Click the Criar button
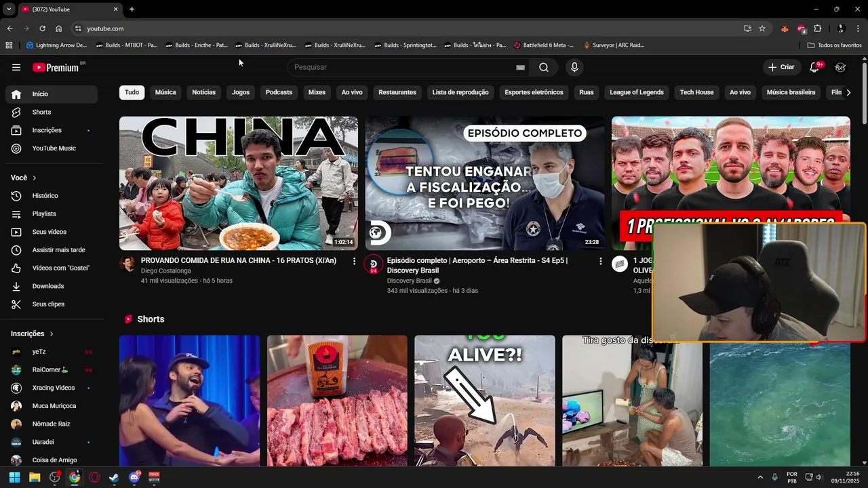868x488 pixels. coord(781,67)
